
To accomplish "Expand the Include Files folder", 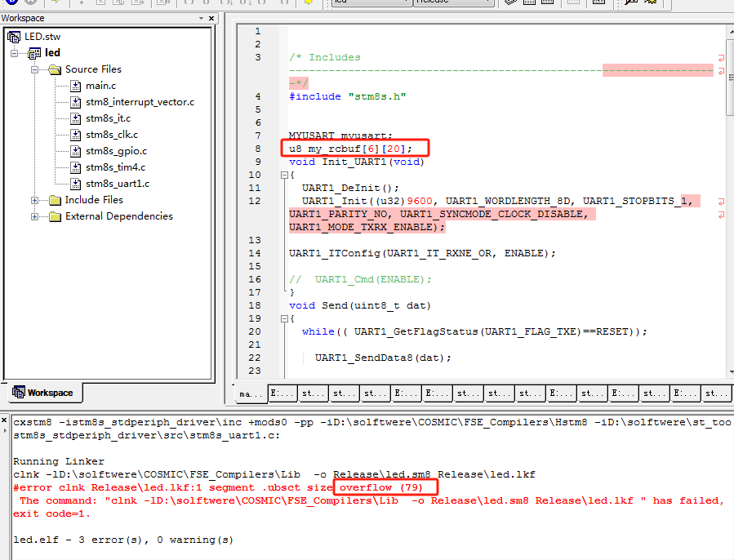I will pyautogui.click(x=34, y=200).
